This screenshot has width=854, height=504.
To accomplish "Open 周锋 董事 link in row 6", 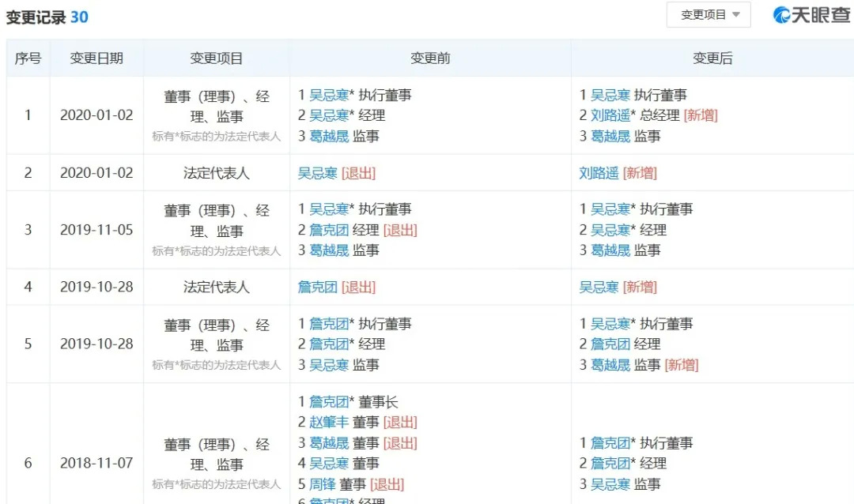I will 323,484.
